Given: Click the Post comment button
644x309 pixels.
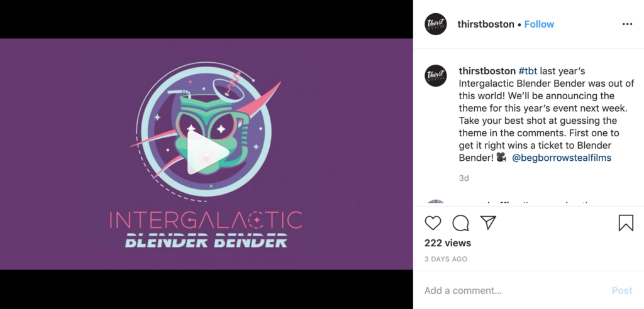Looking at the screenshot, I should tap(622, 291).
